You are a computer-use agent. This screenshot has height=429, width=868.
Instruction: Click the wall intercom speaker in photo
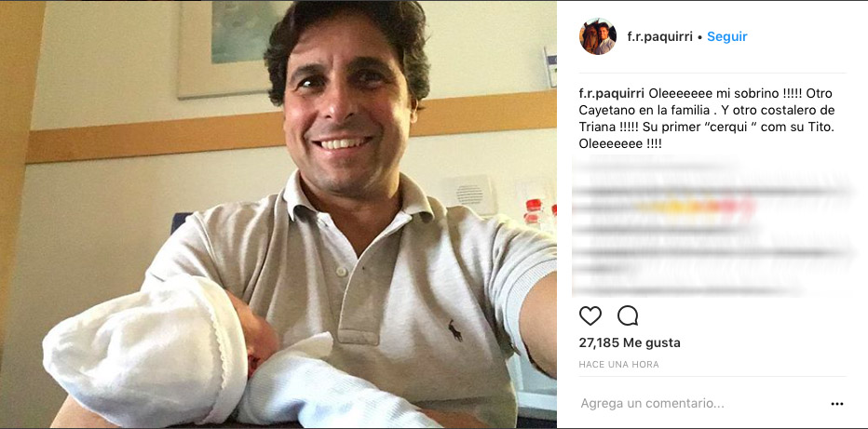click(468, 194)
